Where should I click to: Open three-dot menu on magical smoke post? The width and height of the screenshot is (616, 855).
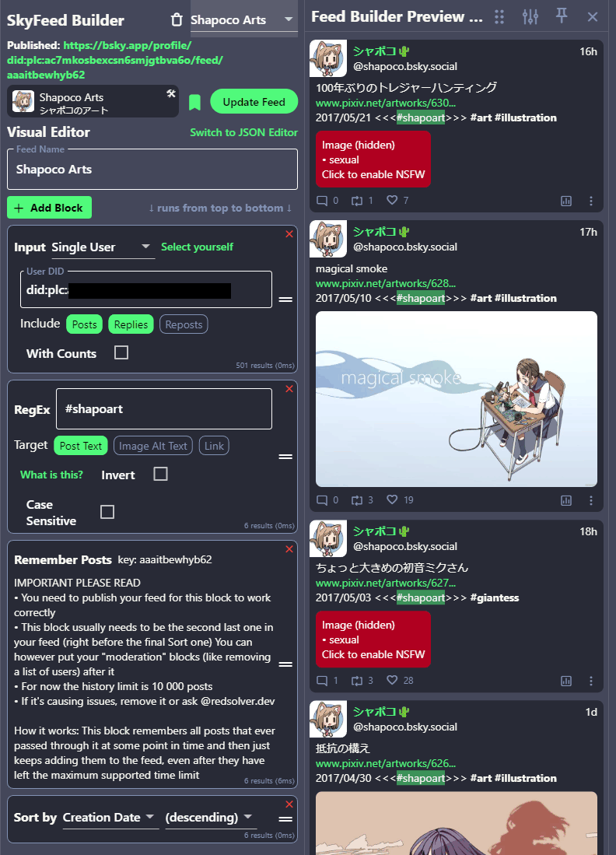[x=591, y=500]
